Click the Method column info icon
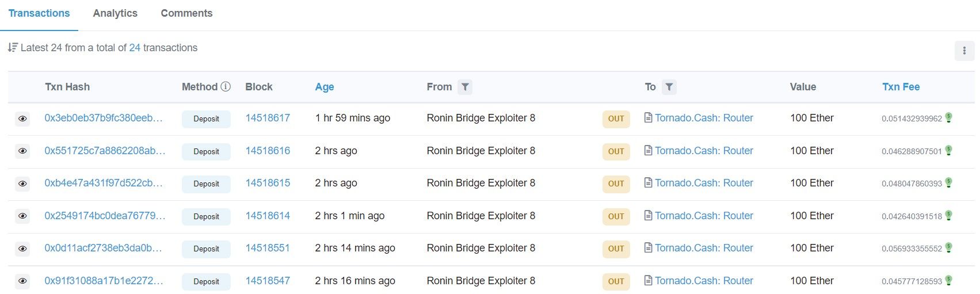The image size is (980, 294). click(226, 86)
